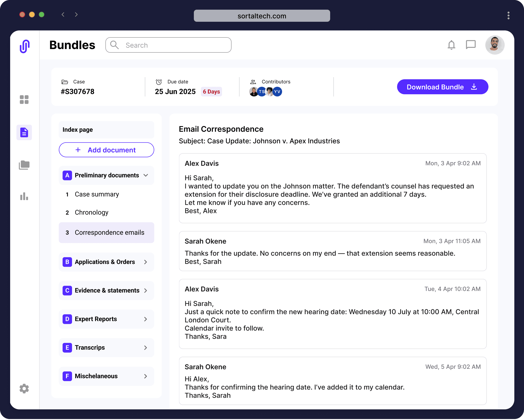The width and height of the screenshot is (524, 420).
Task: Go back with the browser back arrow
Action: [x=63, y=14]
